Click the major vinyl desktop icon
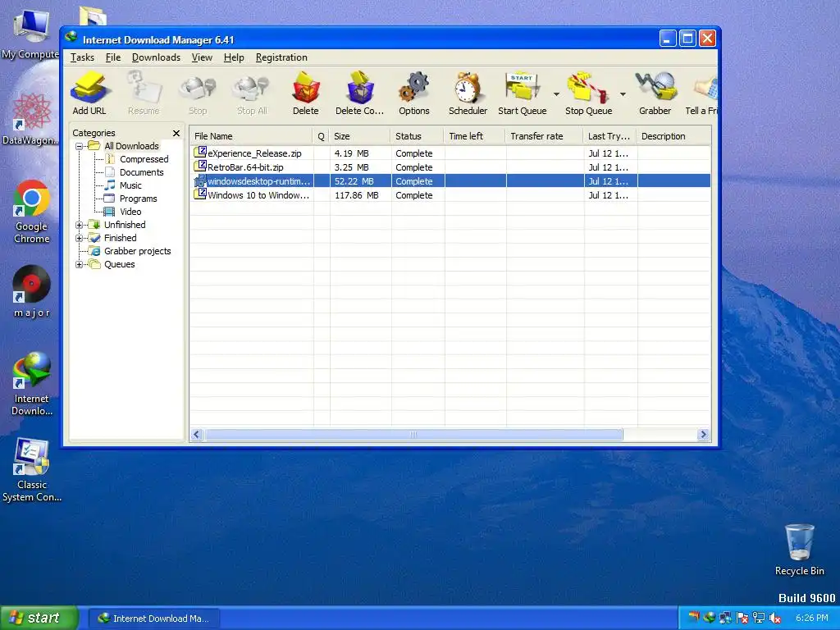This screenshot has width=840, height=630. pos(32,291)
